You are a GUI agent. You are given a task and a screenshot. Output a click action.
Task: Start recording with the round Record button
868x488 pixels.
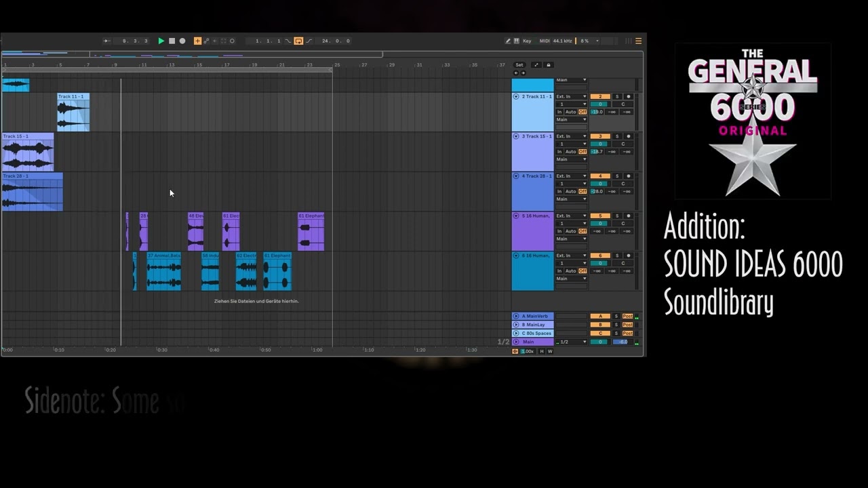pos(182,41)
